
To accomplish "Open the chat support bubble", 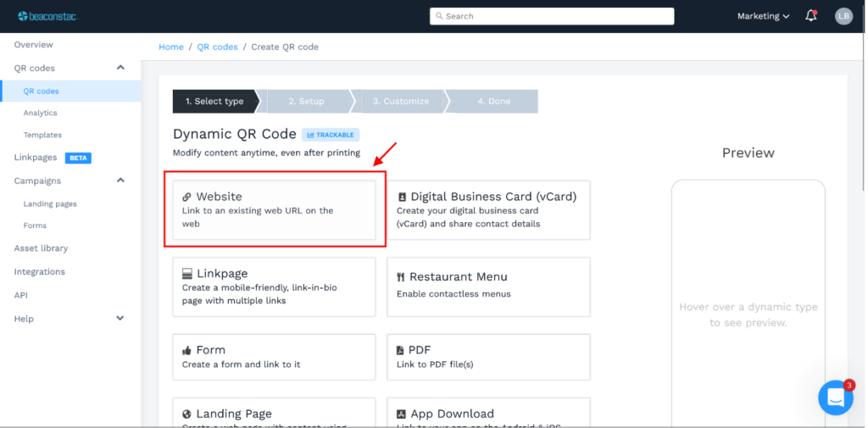I will [x=835, y=397].
